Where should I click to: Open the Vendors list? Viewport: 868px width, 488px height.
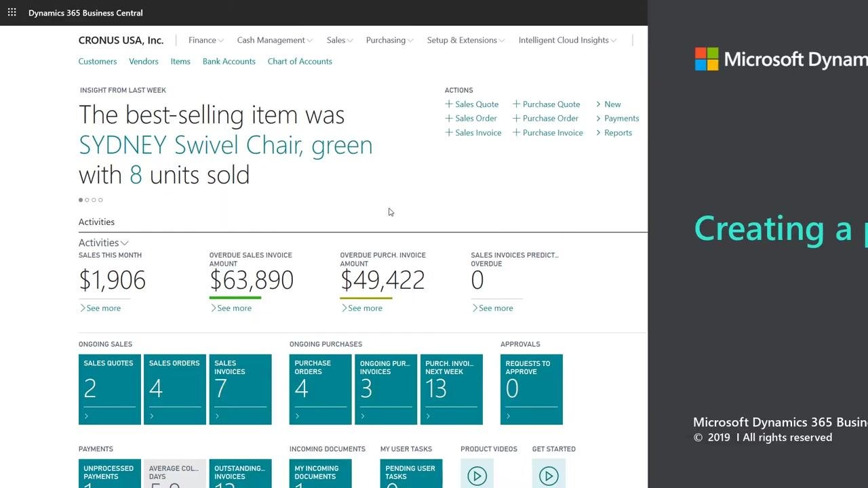[x=144, y=61]
